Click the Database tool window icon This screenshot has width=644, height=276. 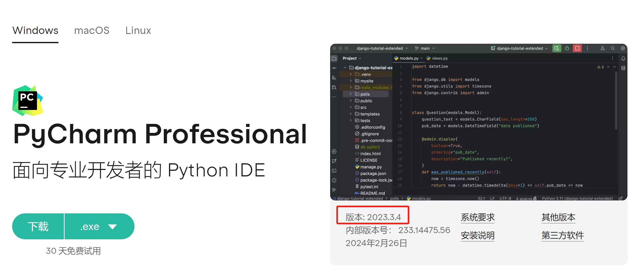click(x=623, y=68)
